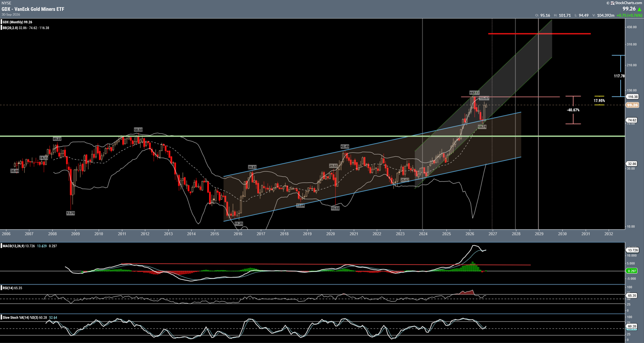Screen dimensions: 644x343
Task: Click the 60.28 stochastic value tag
Action: [632, 326]
